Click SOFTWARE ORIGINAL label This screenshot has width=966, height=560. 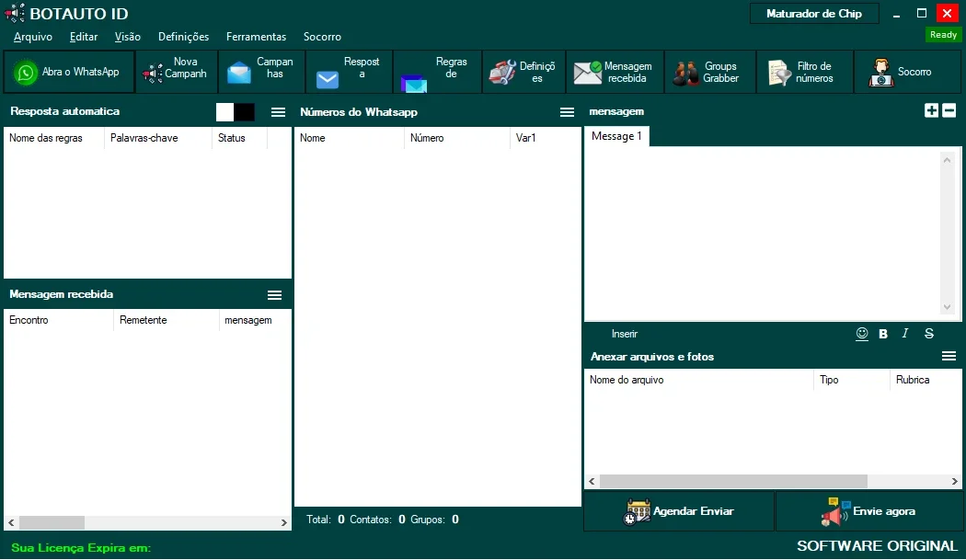(x=877, y=546)
